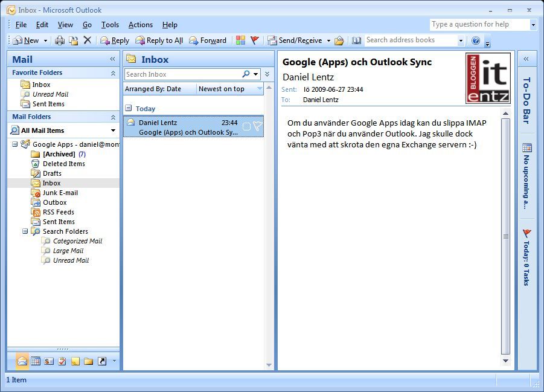Click the Forward button
Screen dimensions: 544x392
pyautogui.click(x=208, y=40)
